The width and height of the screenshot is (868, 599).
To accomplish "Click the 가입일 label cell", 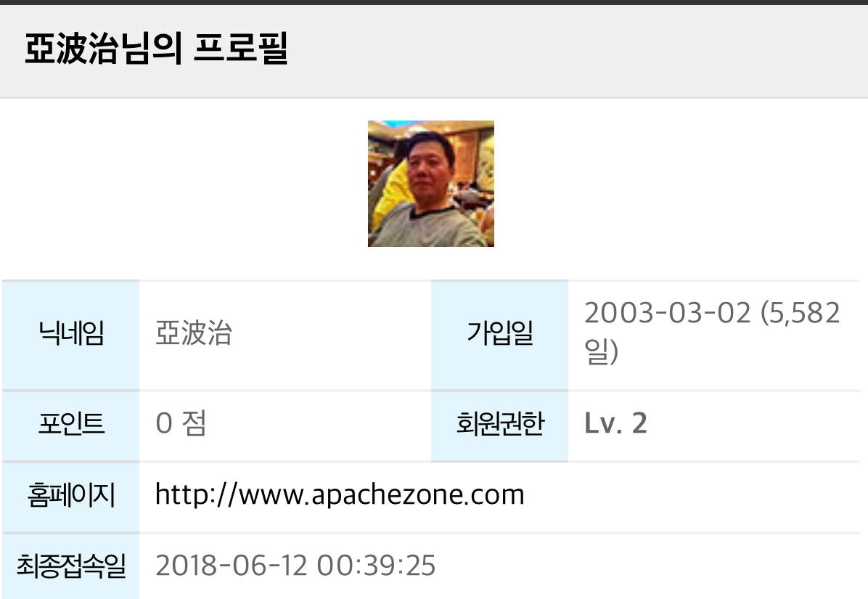I will pos(499,334).
